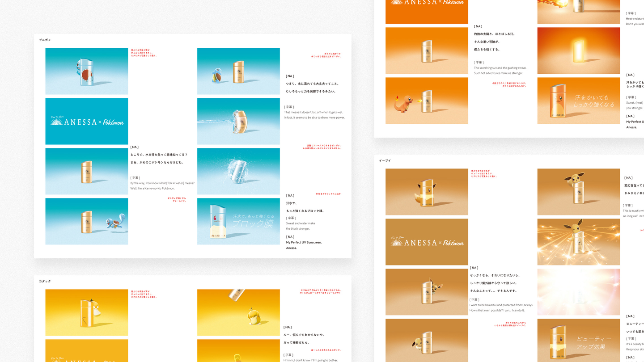This screenshot has height=362, width=644.
Task: Click 'Anessa.' below My Perfect UV Sunscreen
Action: point(291,248)
